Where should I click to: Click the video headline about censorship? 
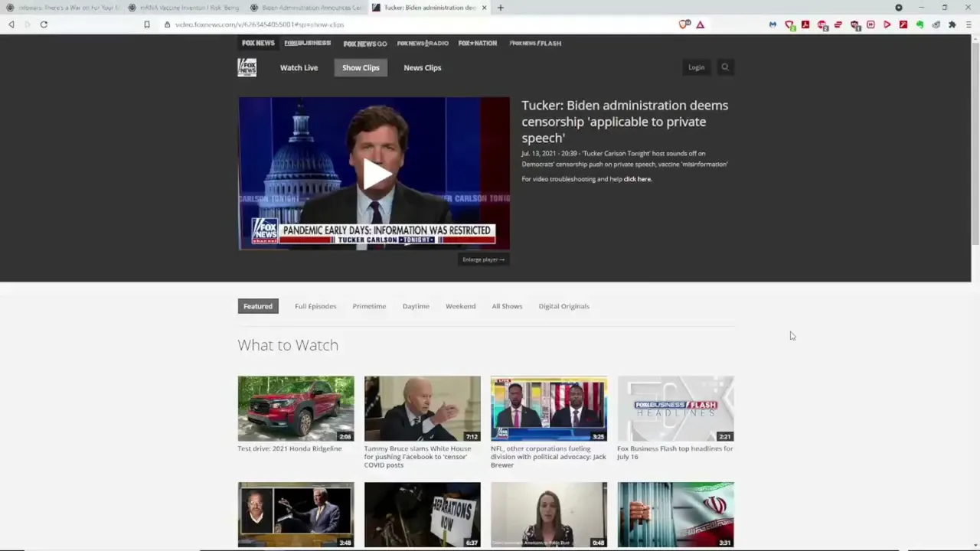tap(625, 122)
